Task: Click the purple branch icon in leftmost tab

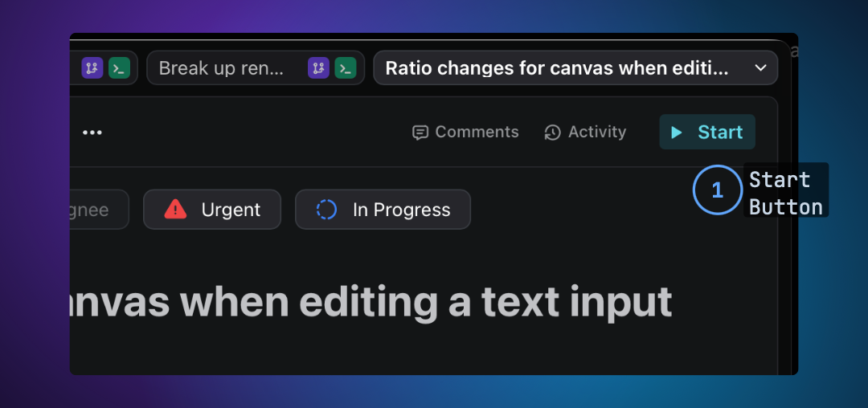Action: pos(92,68)
